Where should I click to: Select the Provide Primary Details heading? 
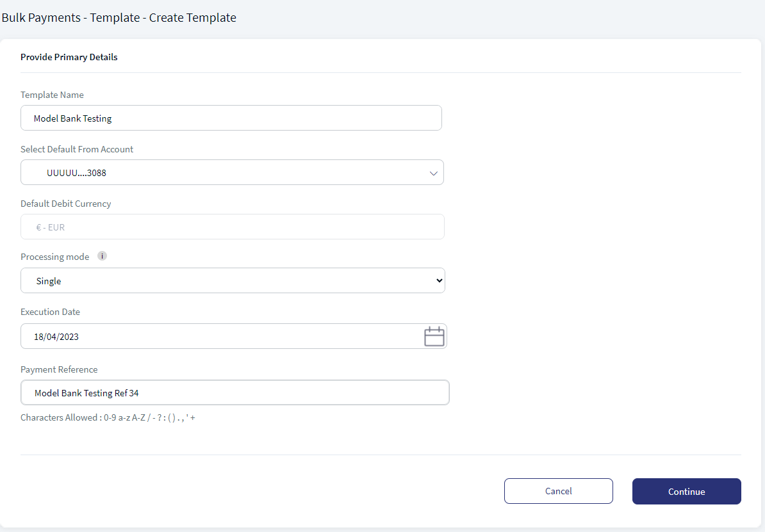click(69, 57)
